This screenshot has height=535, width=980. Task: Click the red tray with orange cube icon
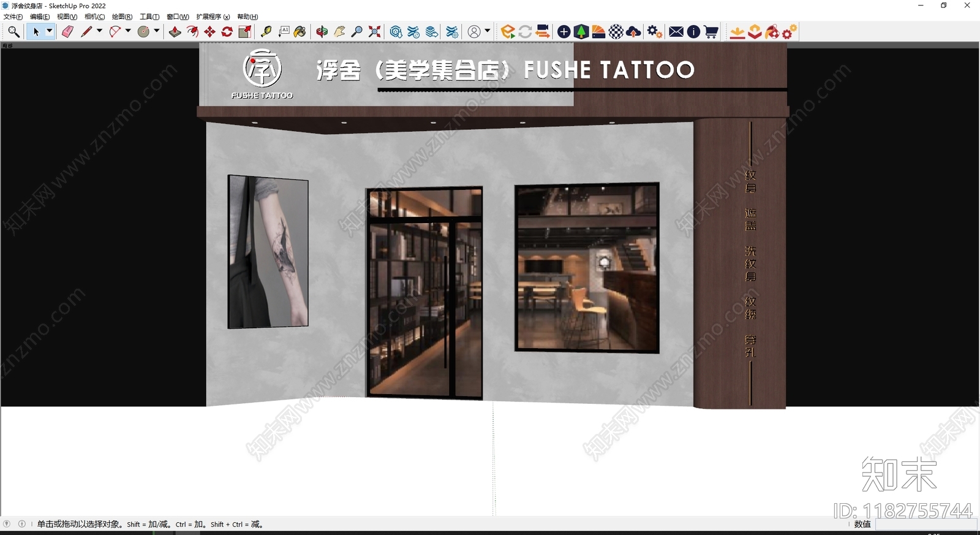tap(755, 32)
